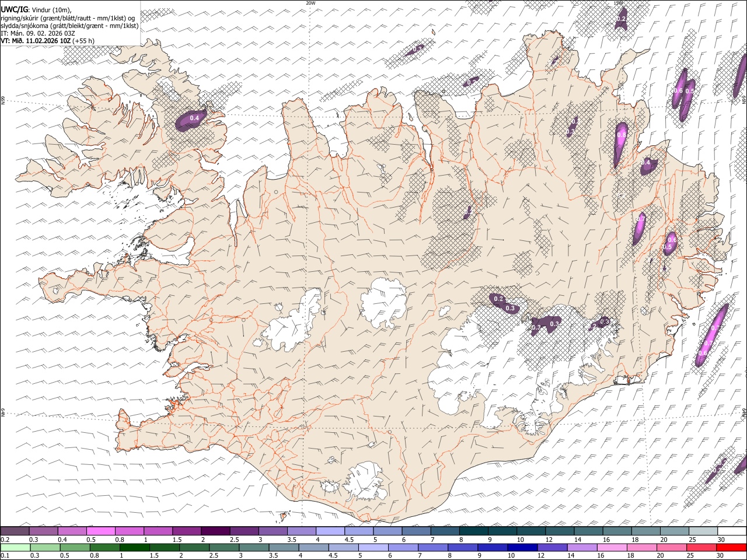Click the '1.5' value in the snow legend
The image size is (747, 560).
(177, 540)
